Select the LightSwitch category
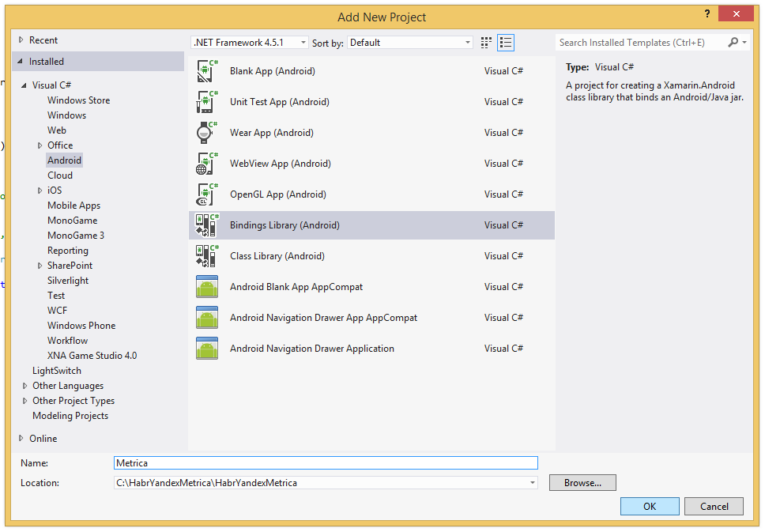This screenshot has height=532, width=765. 57,371
